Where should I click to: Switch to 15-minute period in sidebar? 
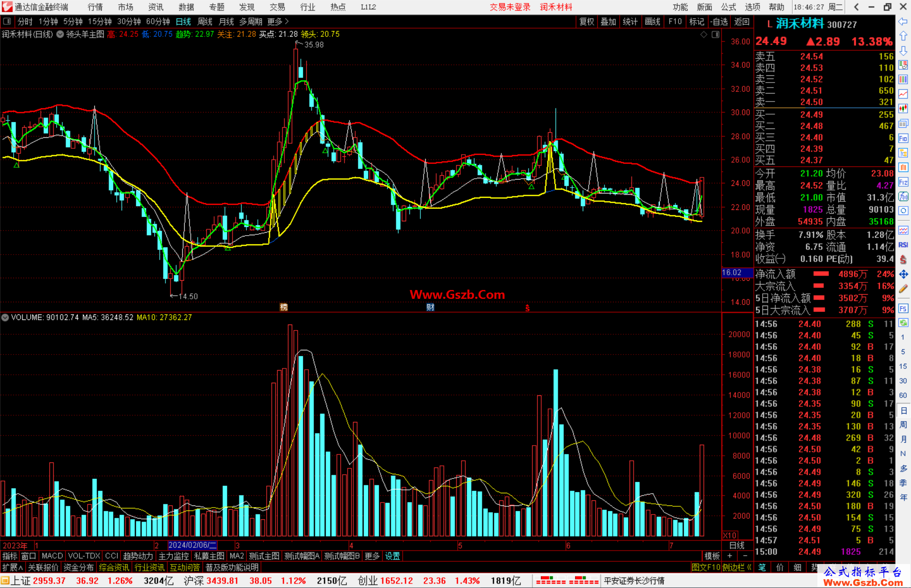[x=903, y=366]
